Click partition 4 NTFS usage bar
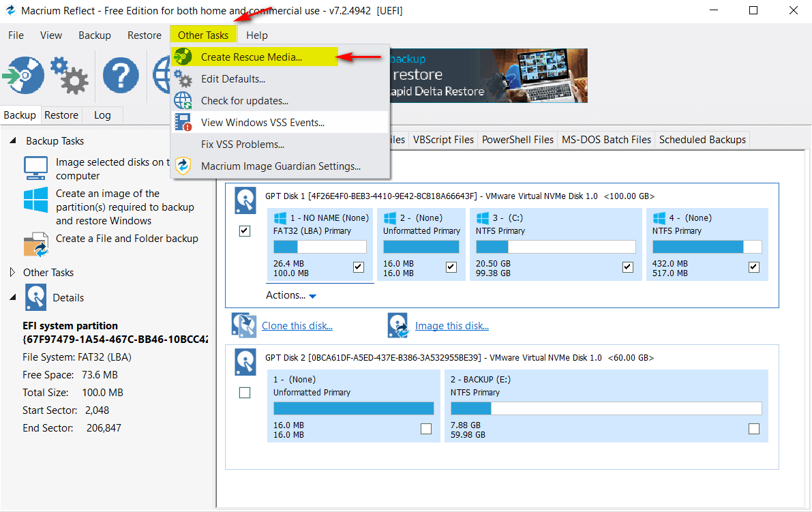Viewport: 812px width, 512px height. (x=707, y=247)
